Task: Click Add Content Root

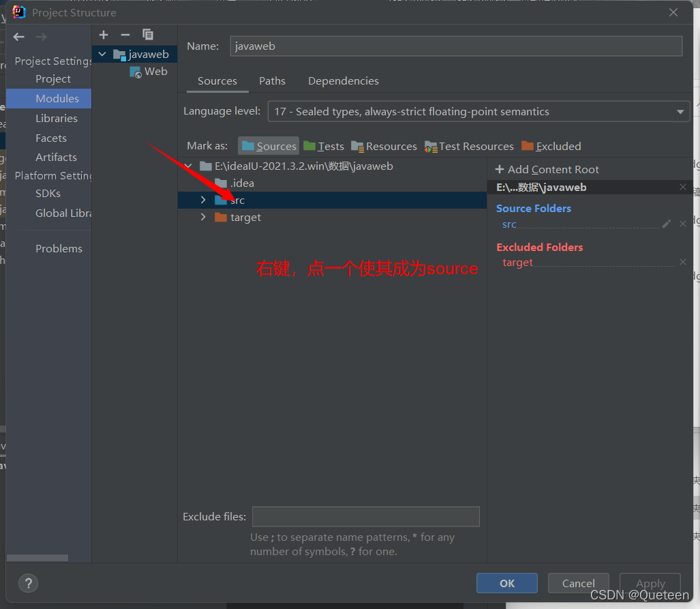Action: pyautogui.click(x=547, y=169)
